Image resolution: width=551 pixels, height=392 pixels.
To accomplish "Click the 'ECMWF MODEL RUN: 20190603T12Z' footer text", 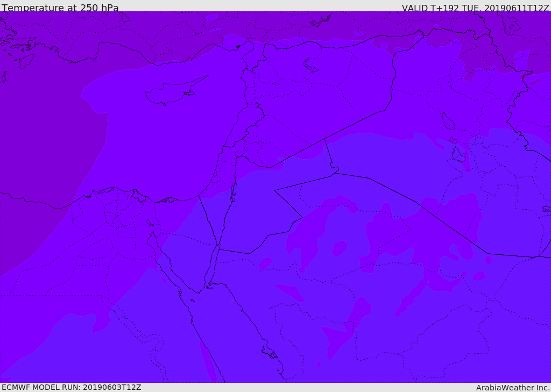I will click(x=72, y=387).
